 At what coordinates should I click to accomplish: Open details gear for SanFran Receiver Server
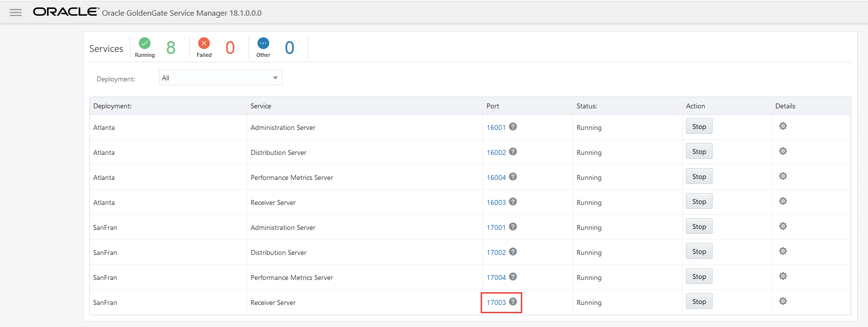(783, 301)
